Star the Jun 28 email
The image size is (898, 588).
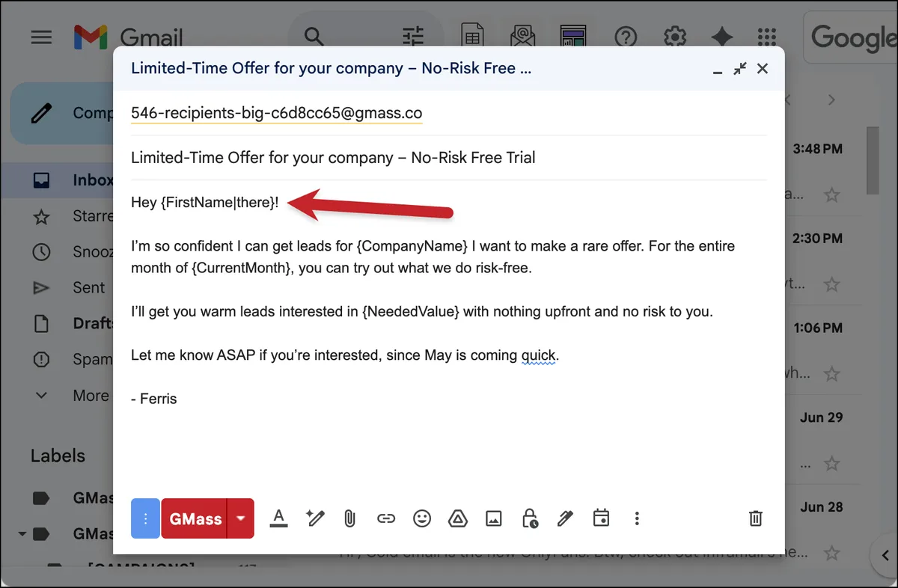point(831,554)
